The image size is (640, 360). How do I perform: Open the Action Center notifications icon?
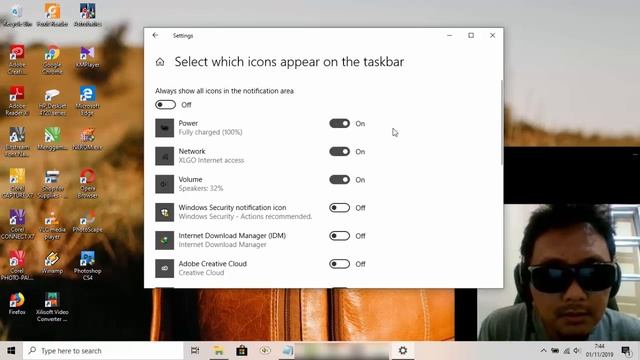(x=626, y=351)
